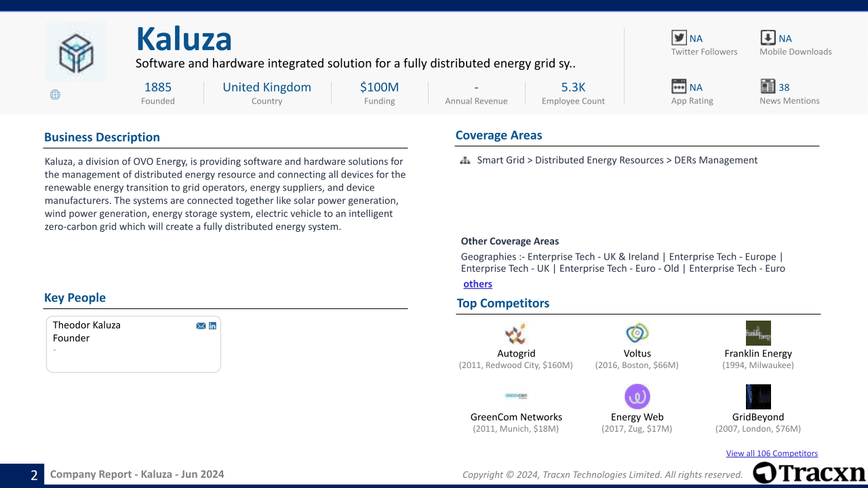Click the Twitter Followers icon
Image resolution: width=868 pixels, height=488 pixels.
coord(679,37)
